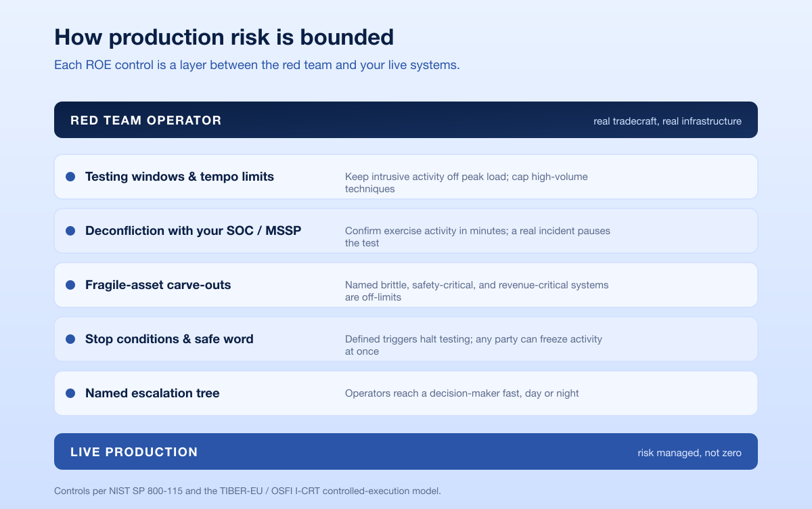Click the real tradecraft, real infrastructure text
812x509 pixels.
[x=667, y=121]
